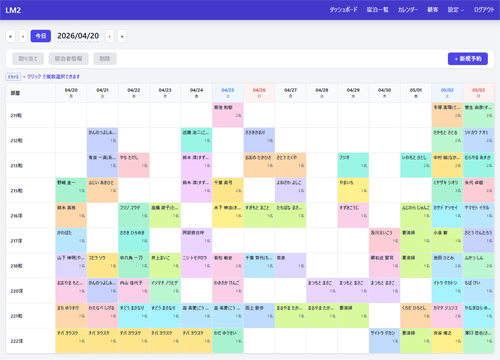Open 宿泊一覧 in the top navigation
The width and height of the screenshot is (500, 360).
(x=378, y=10)
